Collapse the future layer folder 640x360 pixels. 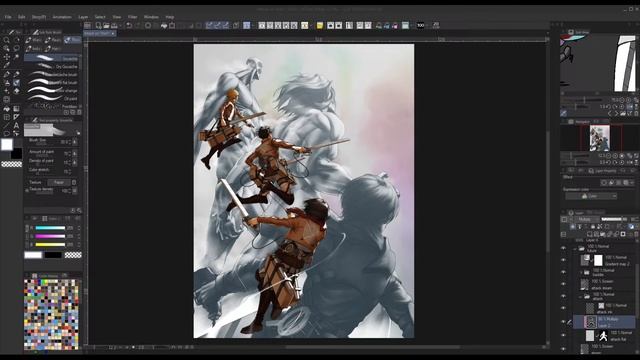(576, 248)
